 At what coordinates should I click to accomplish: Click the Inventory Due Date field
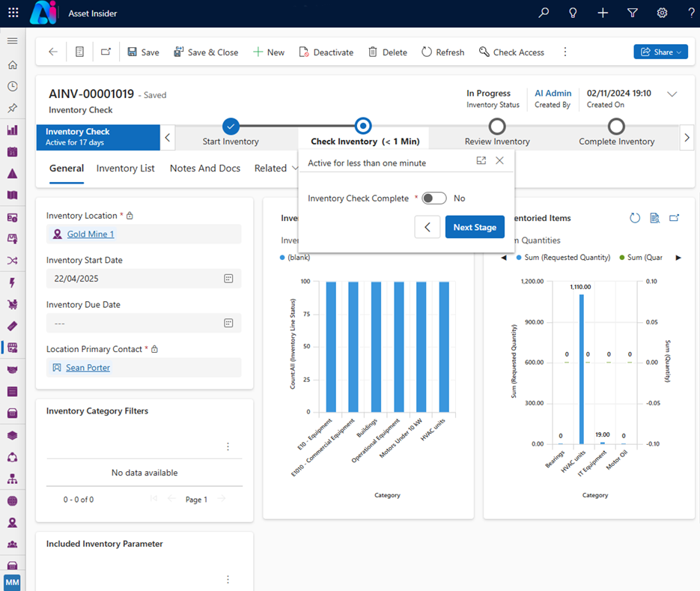(144, 323)
